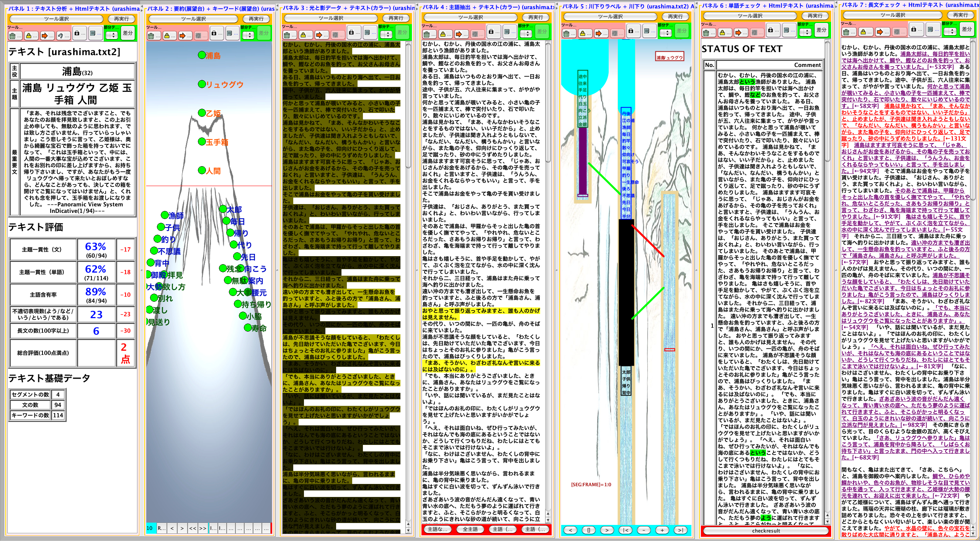Open the ツール選択 selector in Panel 1
The image size is (980, 541).
(56, 19)
